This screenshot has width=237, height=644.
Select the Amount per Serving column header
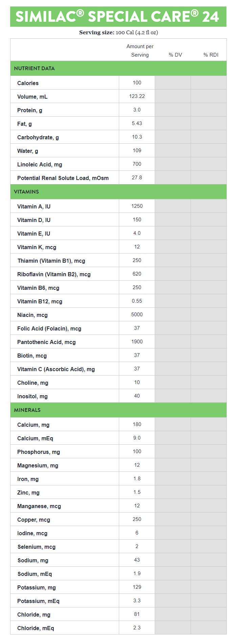click(140, 51)
